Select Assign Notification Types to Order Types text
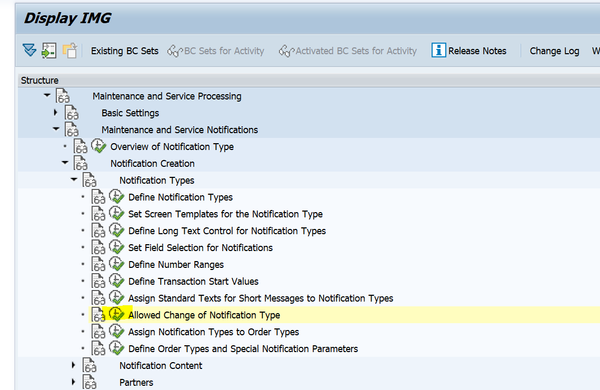600x390 pixels. coord(214,332)
